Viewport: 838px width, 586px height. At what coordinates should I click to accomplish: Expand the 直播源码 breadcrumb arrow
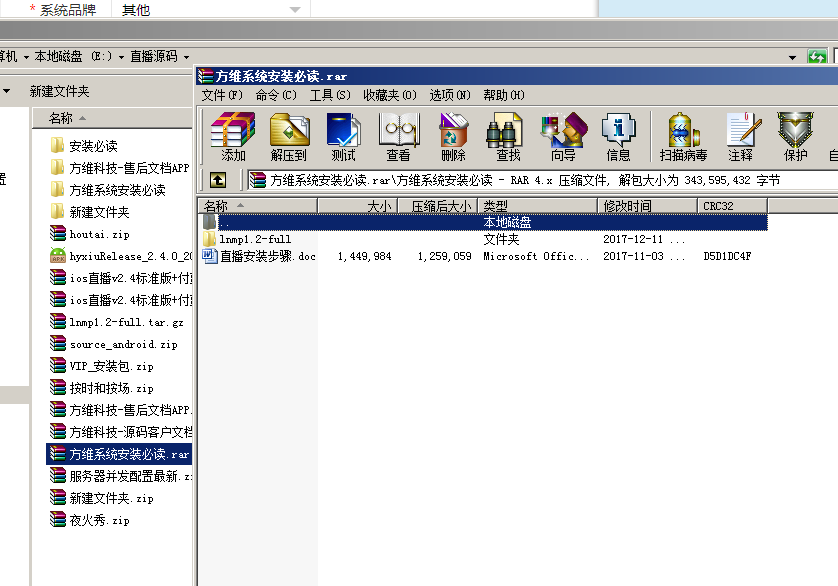pos(187,57)
